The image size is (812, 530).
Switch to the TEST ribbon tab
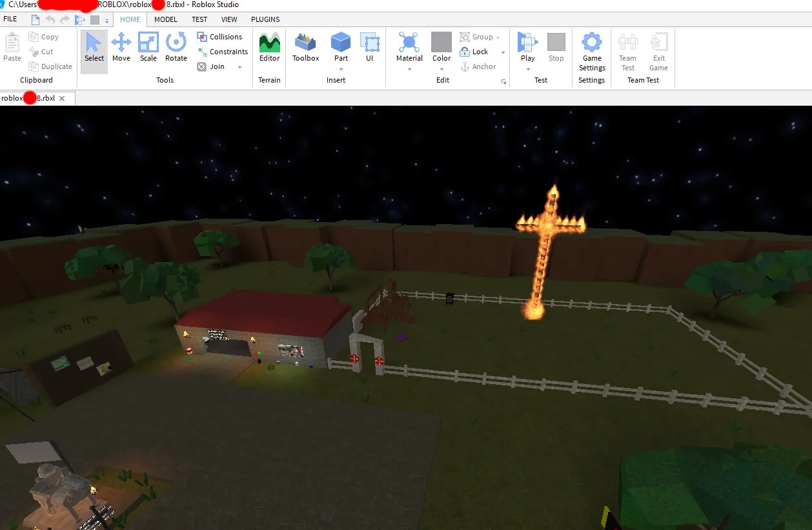coord(199,19)
